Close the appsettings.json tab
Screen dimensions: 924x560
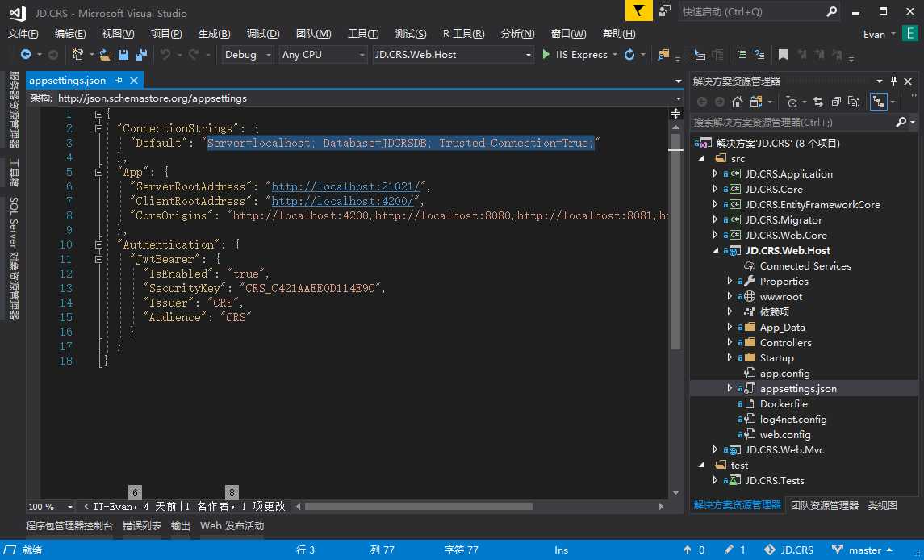pos(134,80)
